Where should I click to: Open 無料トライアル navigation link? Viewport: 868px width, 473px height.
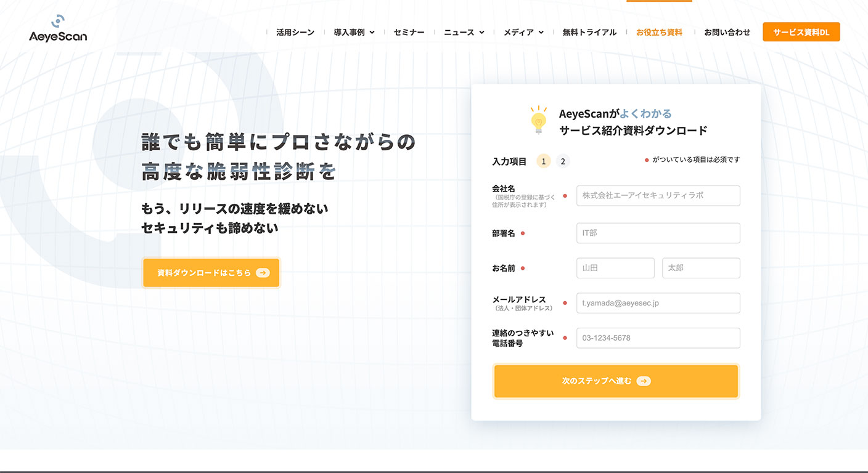click(589, 32)
